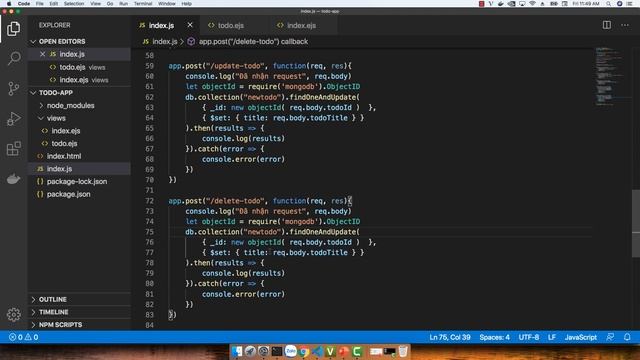Place cursor on findOneAndUpdate at line 75
This screenshot has height=360, width=640.
coord(322,232)
